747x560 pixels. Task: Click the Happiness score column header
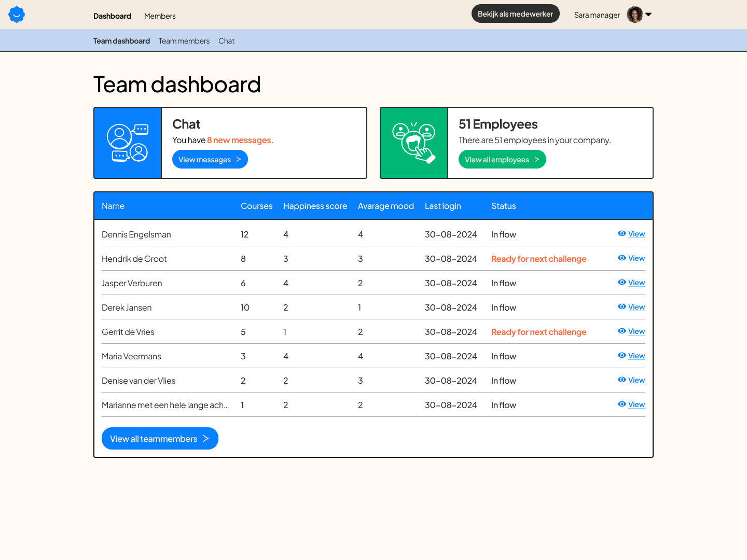[x=315, y=206]
